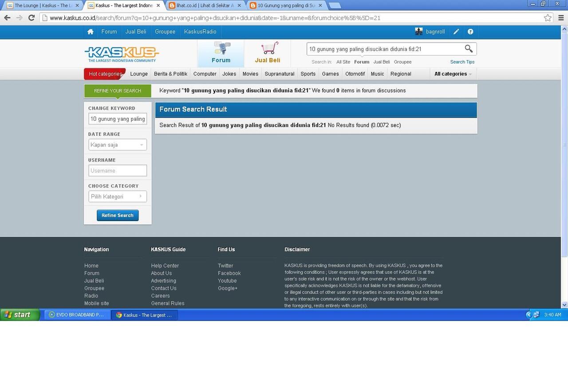
Task: Click the search magnifier icon
Action: coord(469,49)
